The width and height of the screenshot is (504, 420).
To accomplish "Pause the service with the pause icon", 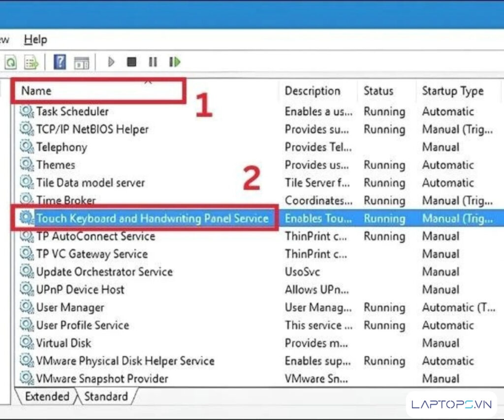I will coord(153,62).
